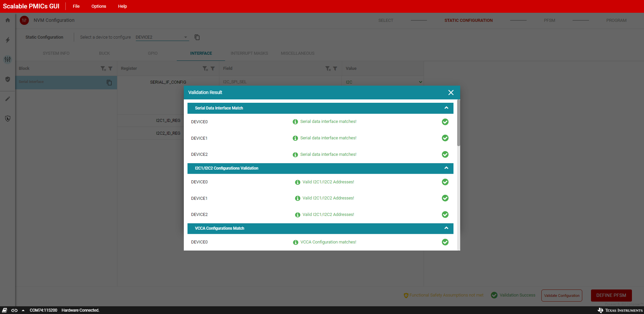Click the Validate Configuration button
Screen dimensions: 644x314
pos(561,296)
